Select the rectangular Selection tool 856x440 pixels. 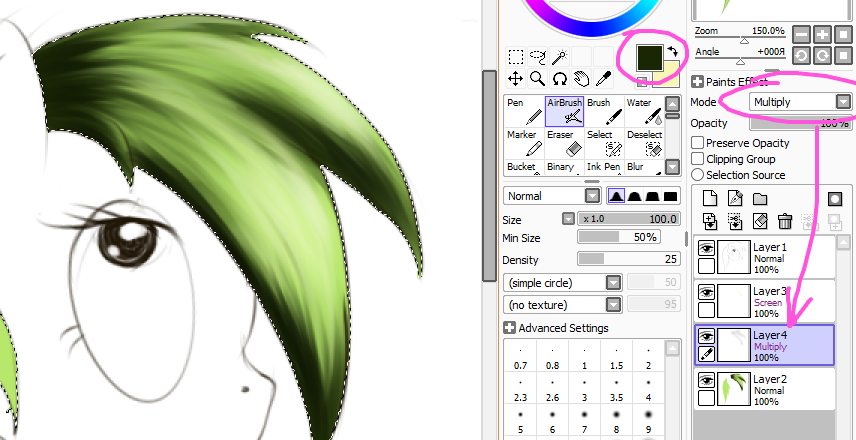[516, 57]
